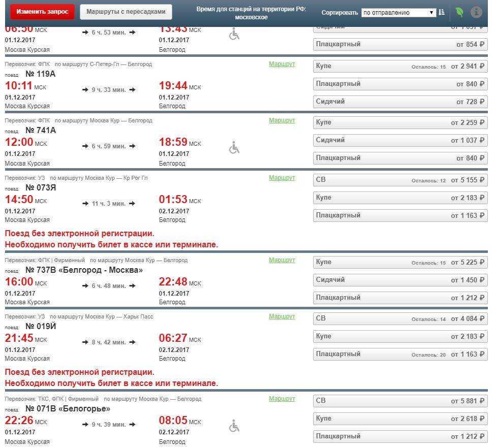Open Маршрут link for train 119А
Image resolution: width=495 pixels, height=448 pixels.
282,64
